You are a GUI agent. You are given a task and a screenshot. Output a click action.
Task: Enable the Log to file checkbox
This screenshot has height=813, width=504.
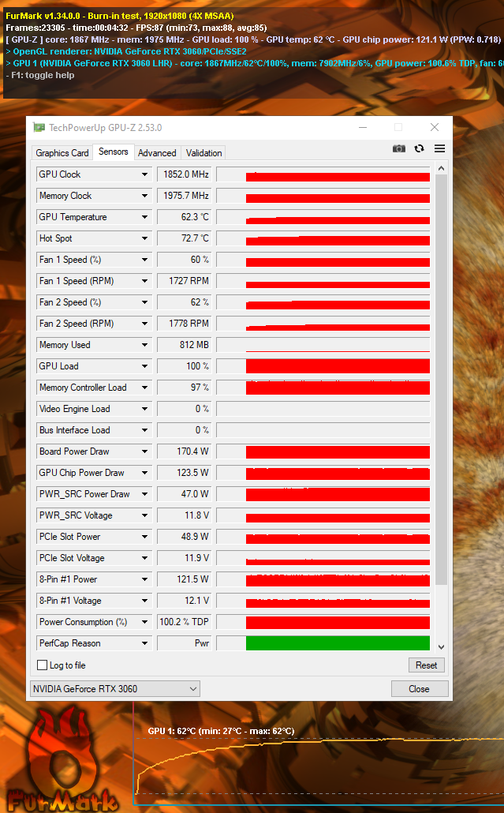click(43, 665)
